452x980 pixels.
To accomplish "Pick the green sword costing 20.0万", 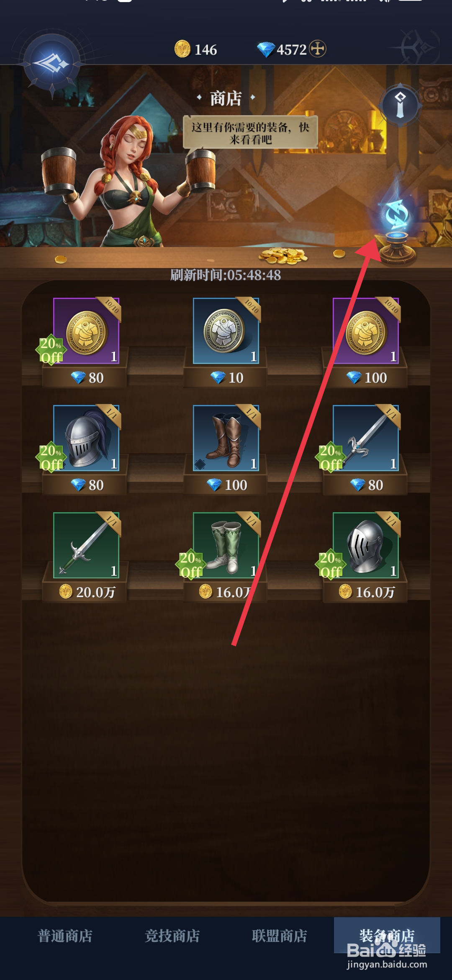I will coord(86,545).
